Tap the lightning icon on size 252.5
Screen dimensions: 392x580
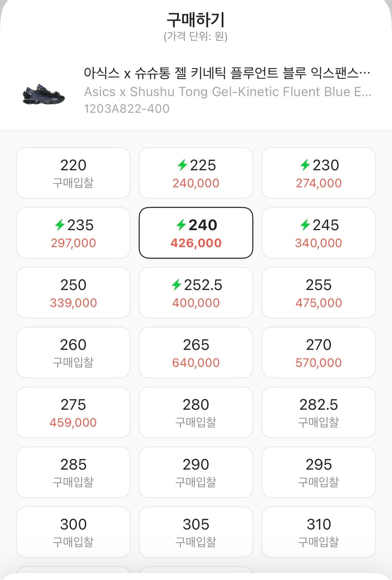[x=177, y=285]
